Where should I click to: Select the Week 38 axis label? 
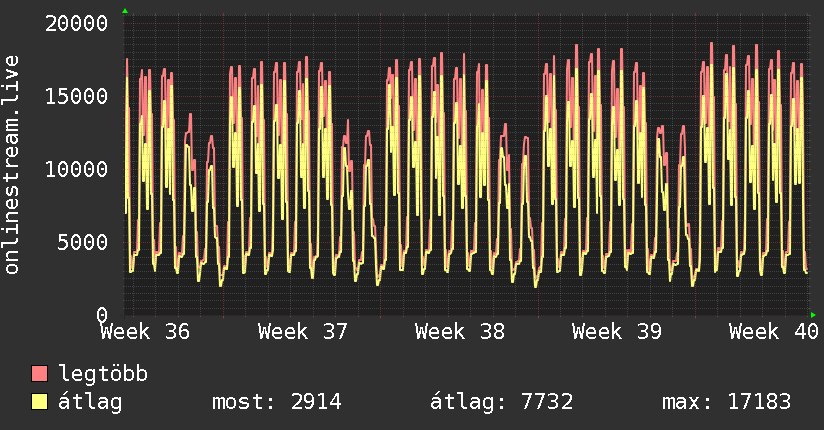(x=460, y=332)
